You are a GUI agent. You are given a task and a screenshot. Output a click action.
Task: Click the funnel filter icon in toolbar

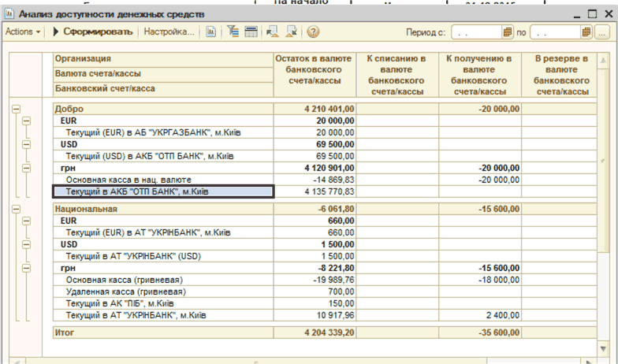click(233, 32)
